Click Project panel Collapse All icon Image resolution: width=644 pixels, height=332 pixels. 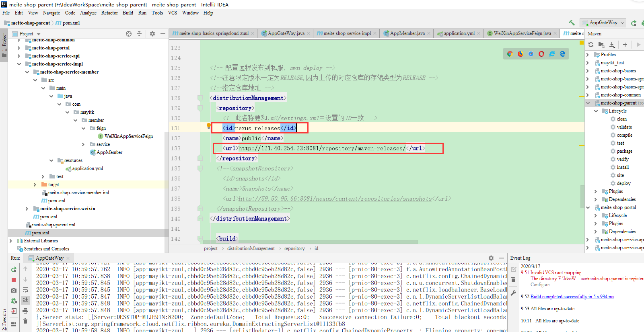(139, 34)
